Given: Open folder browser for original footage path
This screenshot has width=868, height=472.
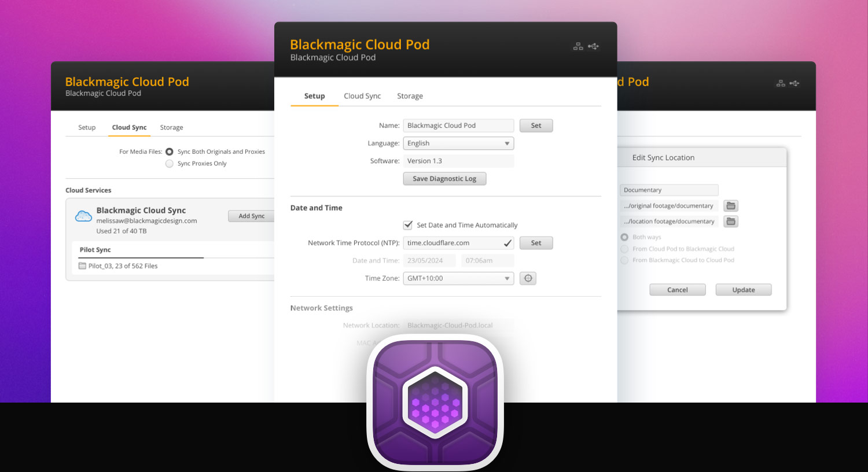Looking at the screenshot, I should [730, 205].
